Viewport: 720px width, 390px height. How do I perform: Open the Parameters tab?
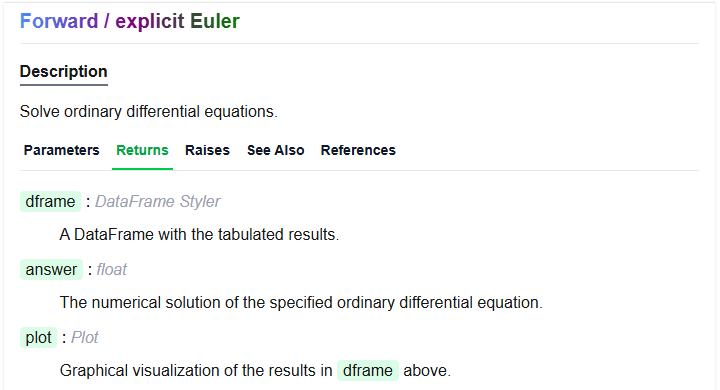[62, 150]
